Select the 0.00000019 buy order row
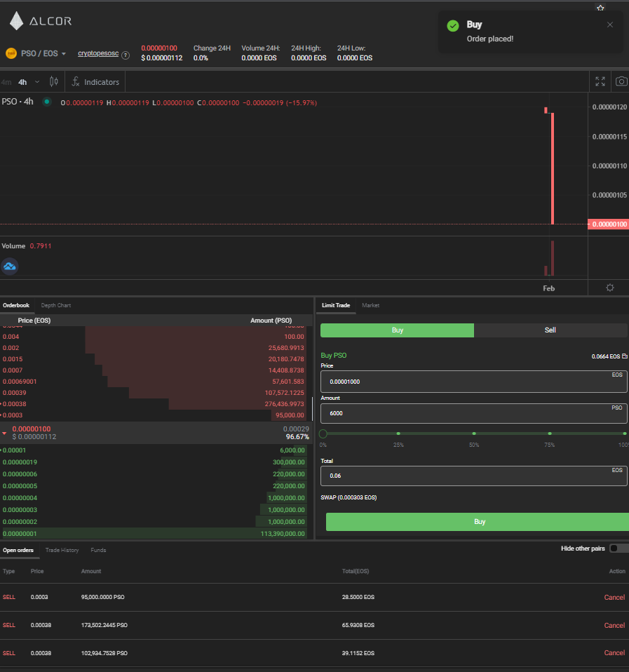Image resolution: width=629 pixels, height=672 pixels. click(154, 462)
